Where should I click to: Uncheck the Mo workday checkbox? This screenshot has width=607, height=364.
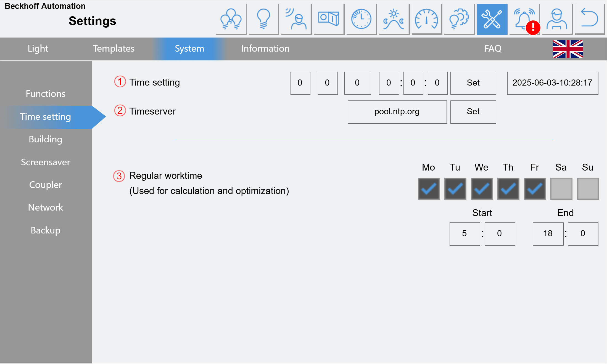click(429, 189)
